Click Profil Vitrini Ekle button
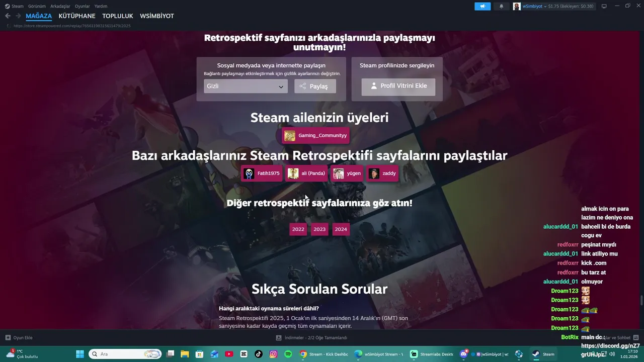Image resolution: width=644 pixels, height=362 pixels. (x=398, y=86)
